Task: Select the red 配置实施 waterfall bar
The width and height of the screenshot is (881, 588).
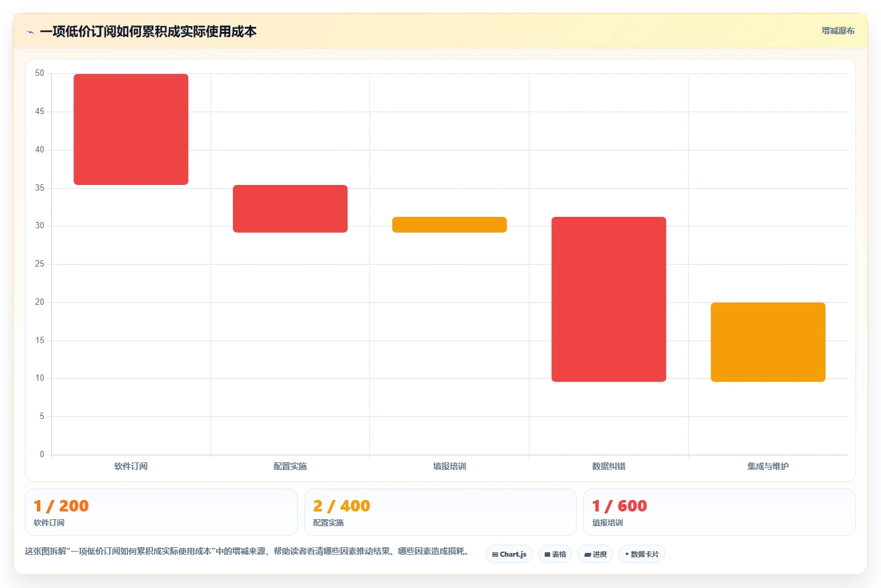Action: click(x=290, y=209)
